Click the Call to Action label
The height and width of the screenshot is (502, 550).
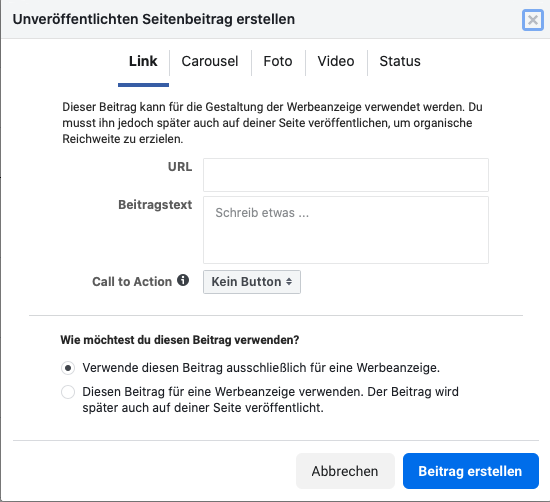pyautogui.click(x=132, y=282)
